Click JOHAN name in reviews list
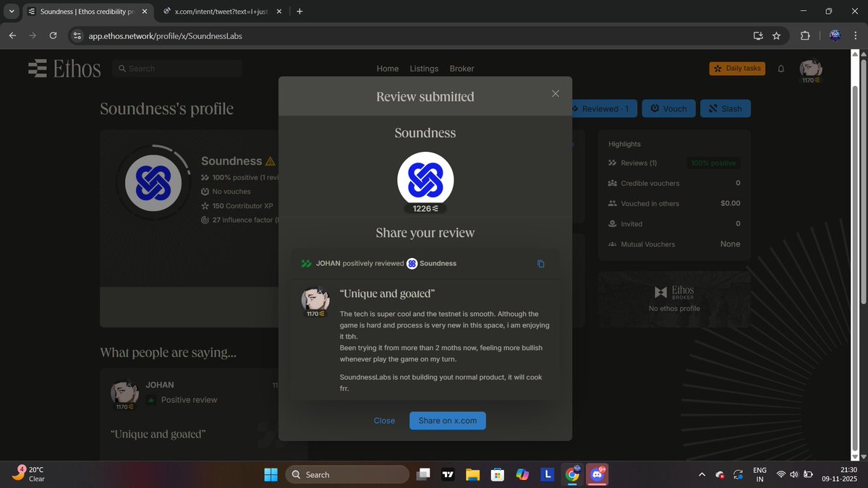This screenshot has height=488, width=868. (x=160, y=385)
